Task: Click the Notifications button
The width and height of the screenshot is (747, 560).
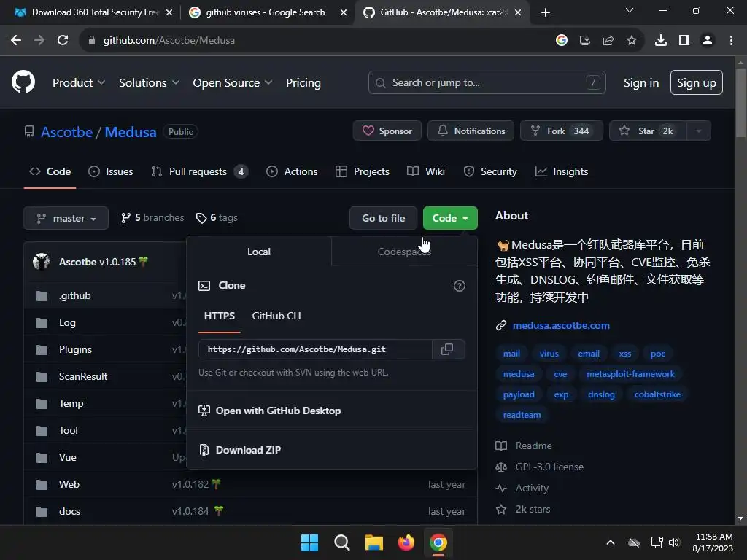Action: coord(471,131)
